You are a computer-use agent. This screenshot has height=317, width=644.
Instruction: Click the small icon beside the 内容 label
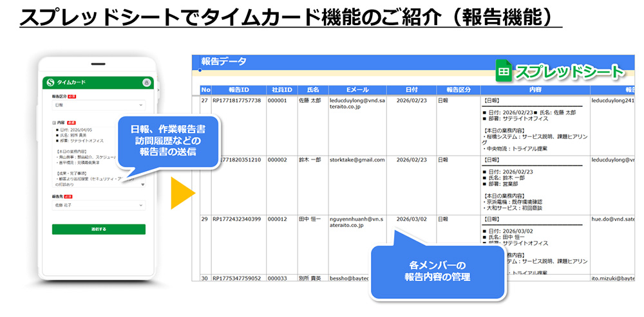point(54,122)
